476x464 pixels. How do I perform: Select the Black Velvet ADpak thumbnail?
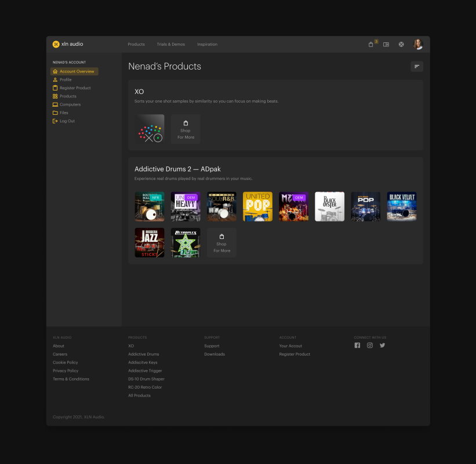[401, 206]
